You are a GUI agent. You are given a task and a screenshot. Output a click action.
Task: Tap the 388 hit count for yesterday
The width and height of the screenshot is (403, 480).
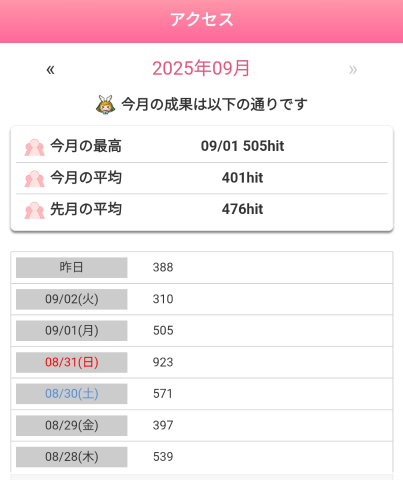coord(163,267)
